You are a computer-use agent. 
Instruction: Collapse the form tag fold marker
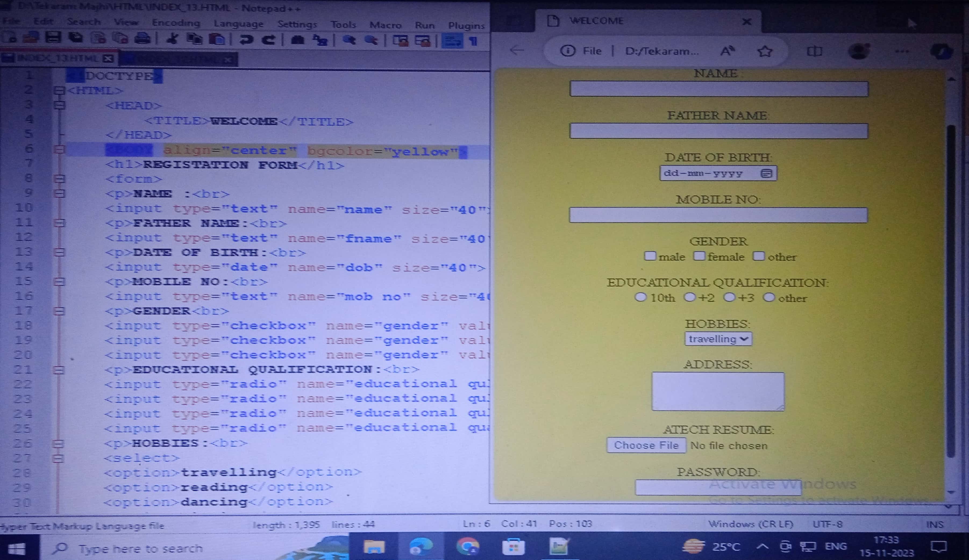coord(59,179)
